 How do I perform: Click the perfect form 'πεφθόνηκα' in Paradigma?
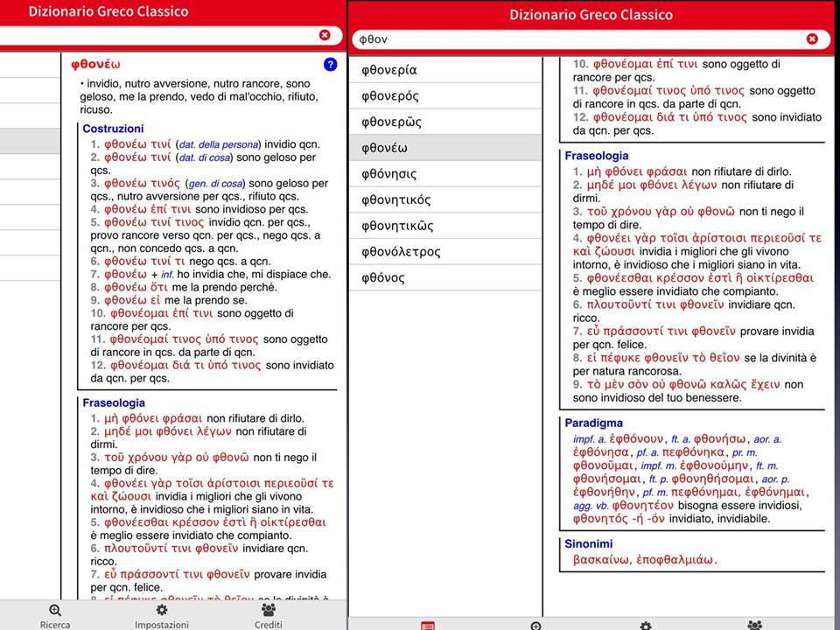point(694,452)
